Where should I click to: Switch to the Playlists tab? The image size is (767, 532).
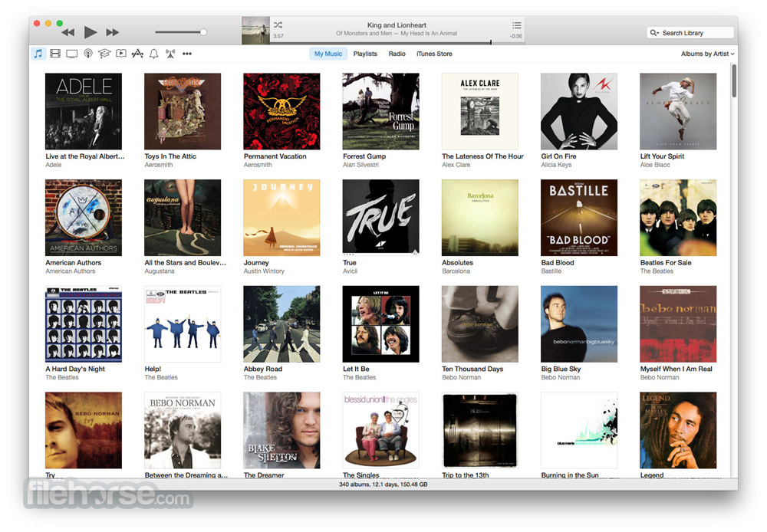(x=365, y=54)
